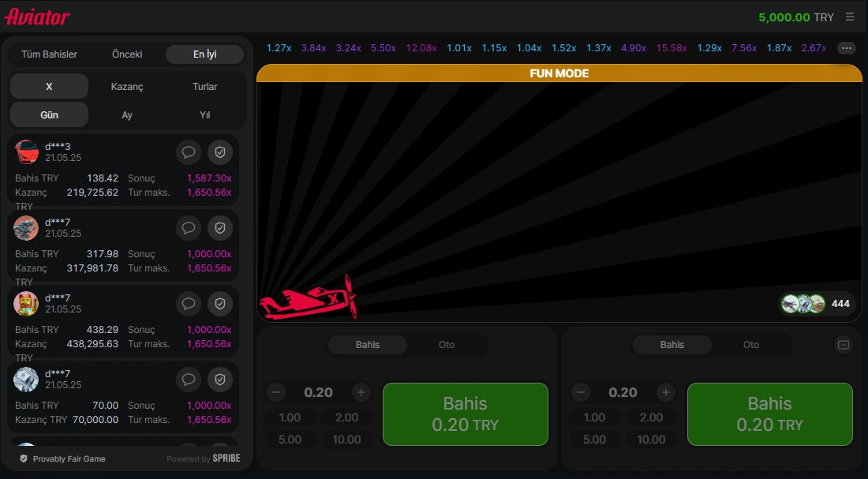Screen dimensions: 868x479
Task: Open the 12.08x round result
Action: 421,48
